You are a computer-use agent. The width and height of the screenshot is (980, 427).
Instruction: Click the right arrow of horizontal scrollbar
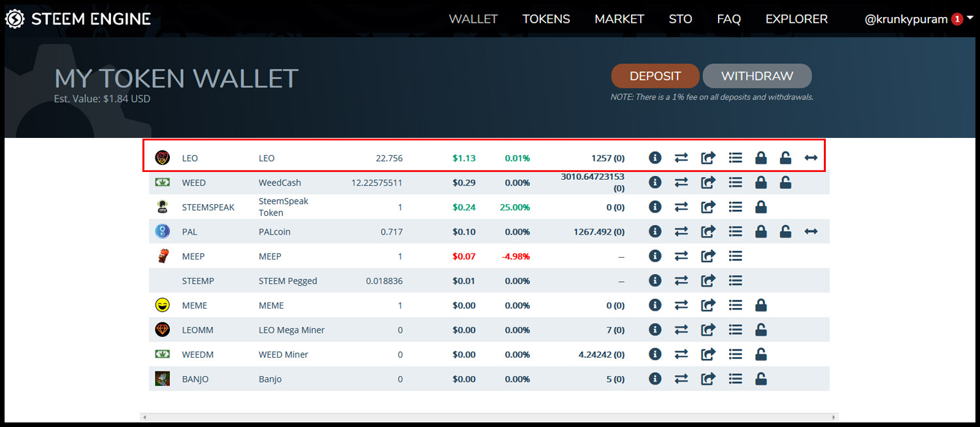click(x=834, y=417)
